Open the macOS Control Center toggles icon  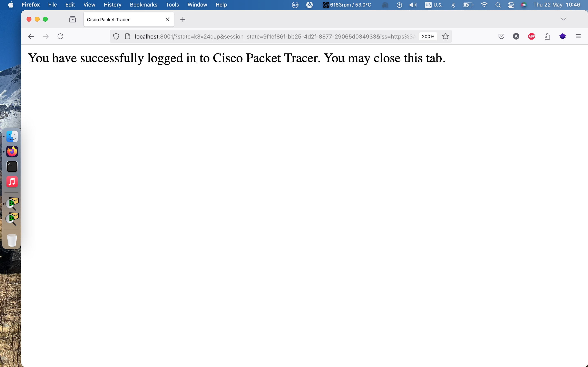[x=511, y=5]
